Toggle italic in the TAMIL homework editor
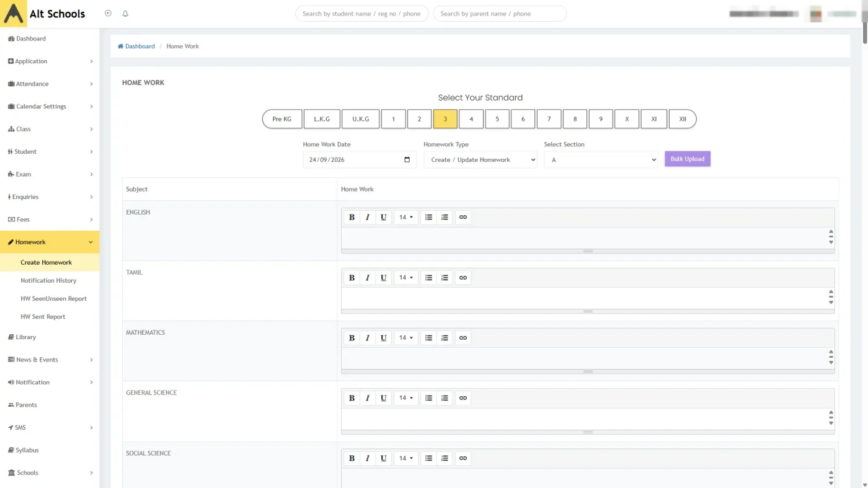 [x=368, y=278]
